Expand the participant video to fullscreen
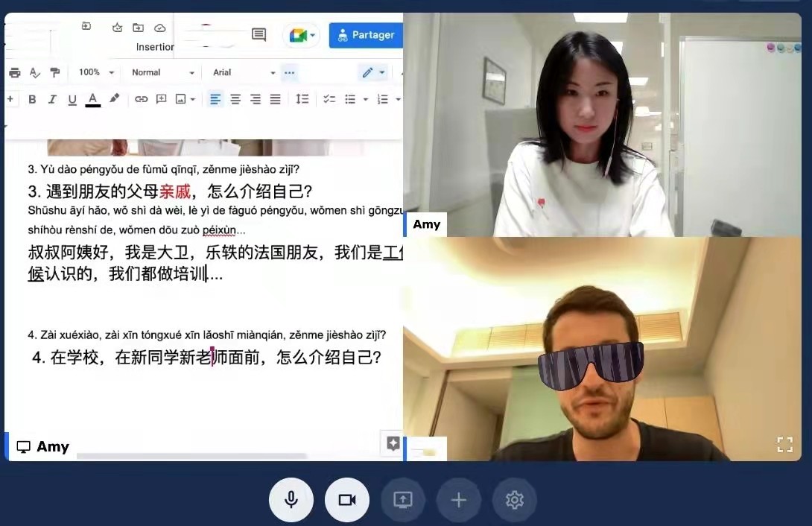Viewport: 812px width, 526px height. pyautogui.click(x=784, y=444)
